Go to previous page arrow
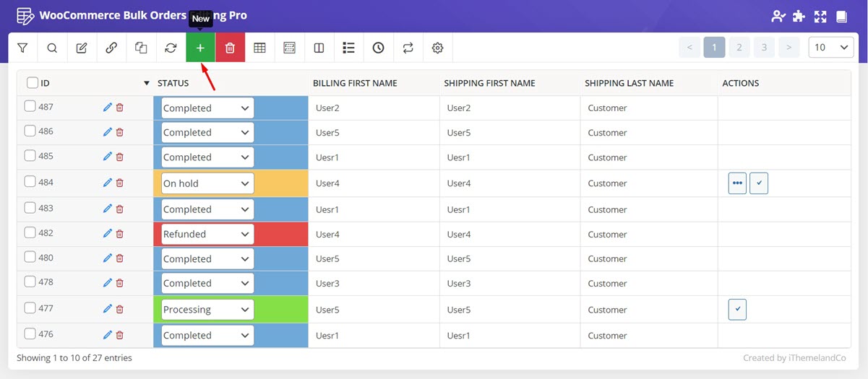This screenshot has width=868, height=379. point(689,48)
